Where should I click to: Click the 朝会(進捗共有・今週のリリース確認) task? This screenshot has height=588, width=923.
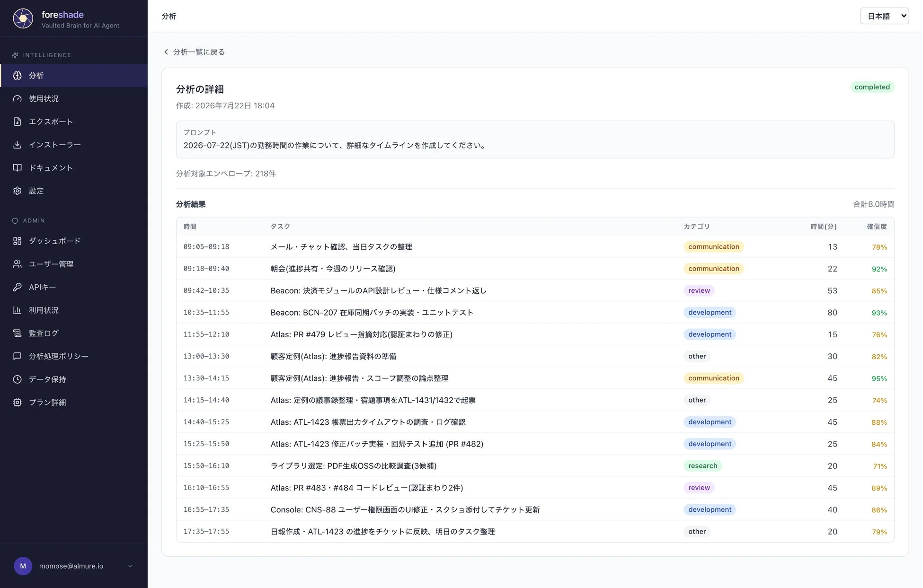333,269
